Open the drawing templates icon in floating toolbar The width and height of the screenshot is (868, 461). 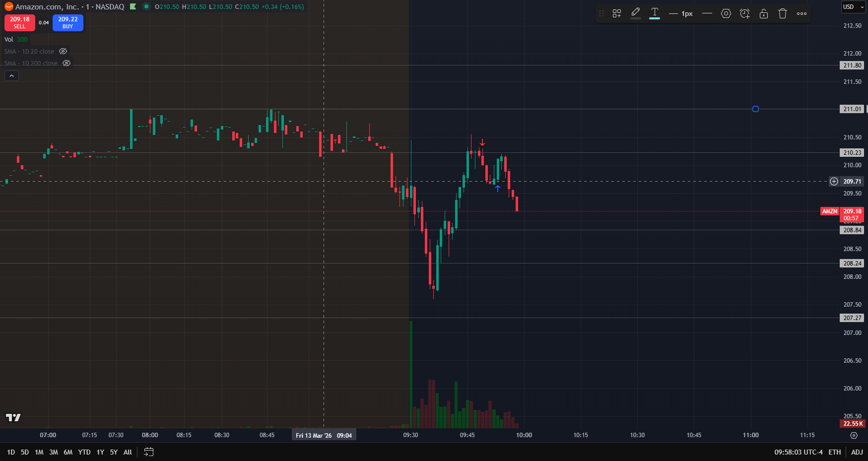[617, 14]
